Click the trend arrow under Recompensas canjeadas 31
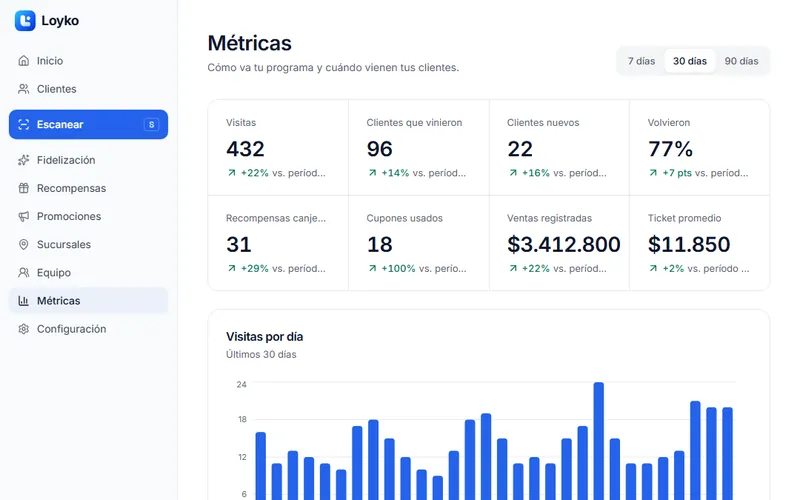The height and width of the screenshot is (500, 800). pos(232,268)
